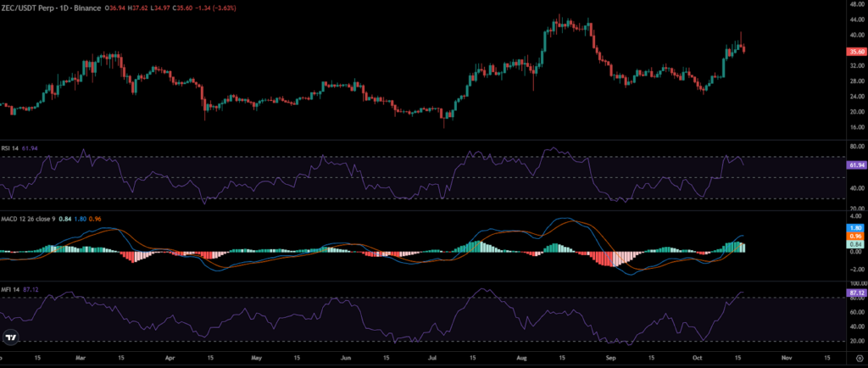
Task: Click the orange 0.96 signal axis tag
Action: click(855, 237)
